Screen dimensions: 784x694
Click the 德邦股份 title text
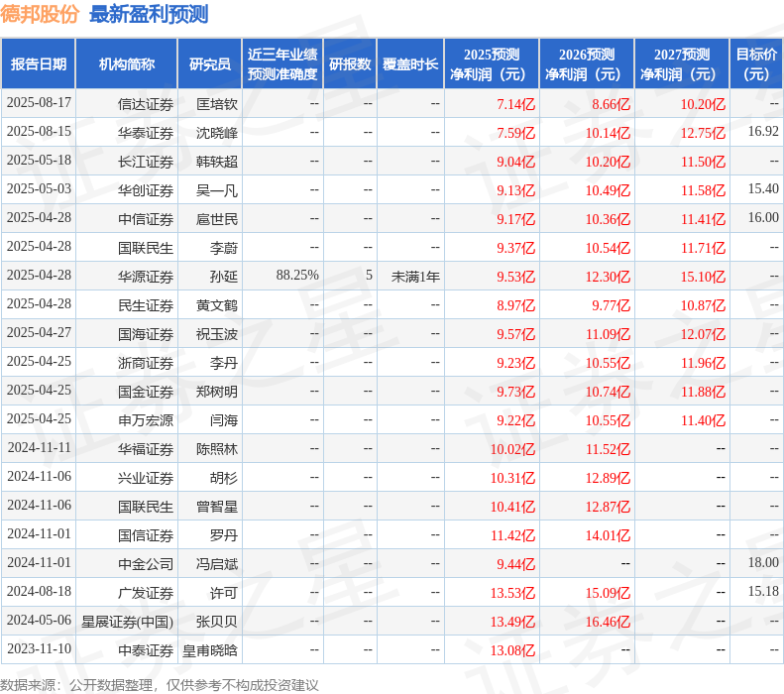coord(40,14)
